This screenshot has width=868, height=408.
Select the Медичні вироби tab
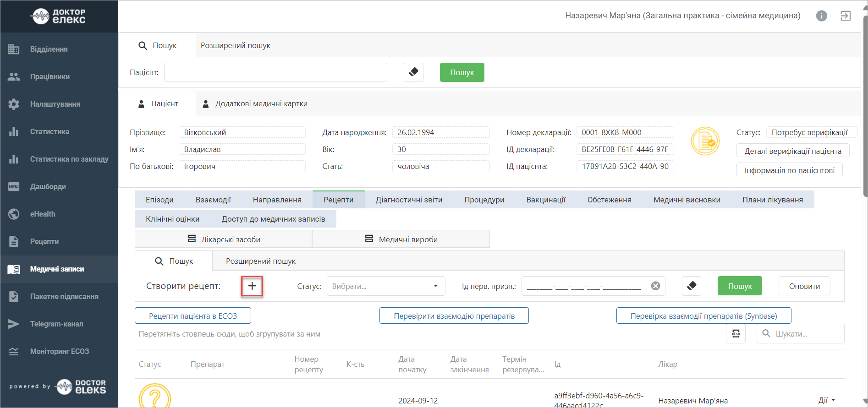click(x=401, y=239)
